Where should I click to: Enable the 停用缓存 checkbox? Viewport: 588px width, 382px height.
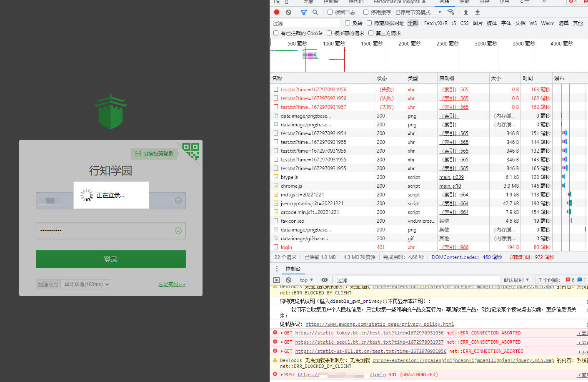pyautogui.click(x=366, y=12)
